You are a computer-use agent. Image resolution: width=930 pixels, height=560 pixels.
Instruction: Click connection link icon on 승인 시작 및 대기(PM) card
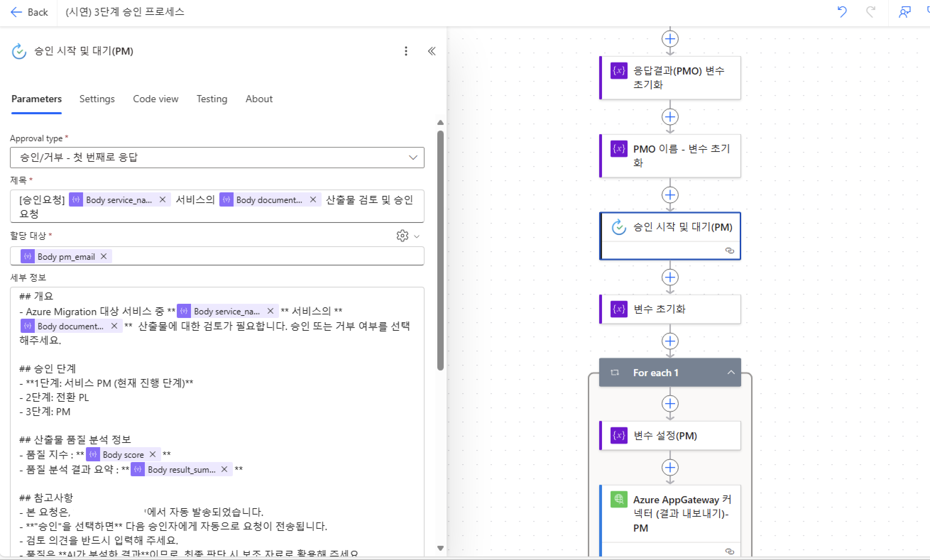point(729,251)
